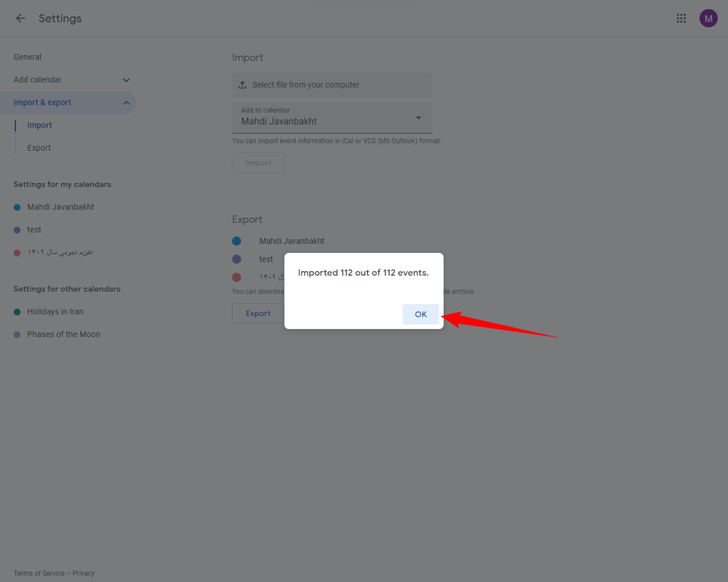The height and width of the screenshot is (582, 728).
Task: Click the test entry in Export list
Action: click(266, 259)
